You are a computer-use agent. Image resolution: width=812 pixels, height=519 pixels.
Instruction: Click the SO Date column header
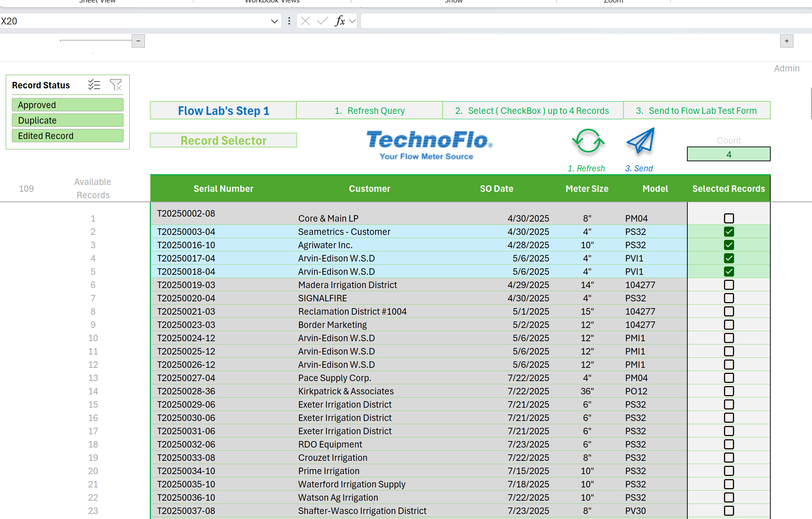click(497, 189)
